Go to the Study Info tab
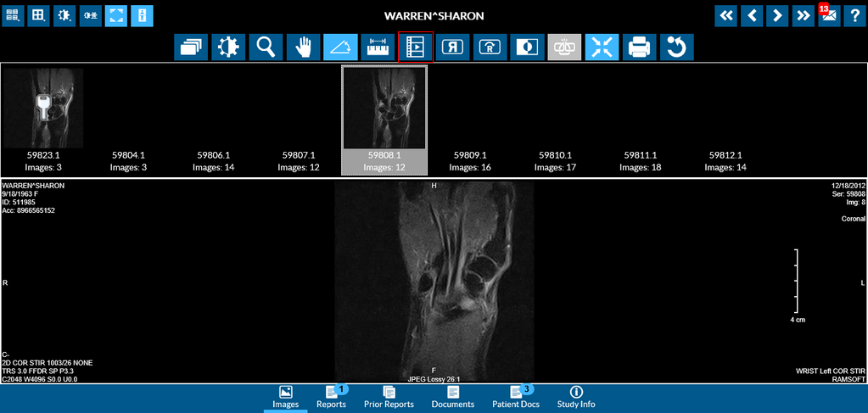 pos(576,397)
